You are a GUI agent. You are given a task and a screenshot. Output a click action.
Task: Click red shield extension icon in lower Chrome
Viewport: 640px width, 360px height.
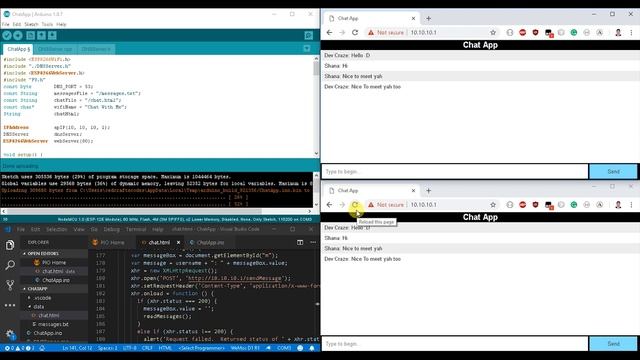536,204
